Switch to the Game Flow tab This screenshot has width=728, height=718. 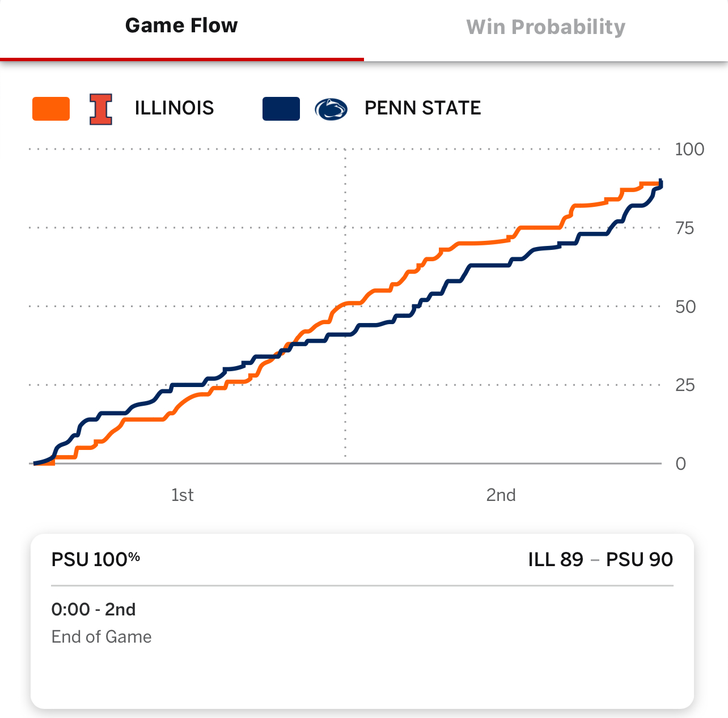[181, 26]
